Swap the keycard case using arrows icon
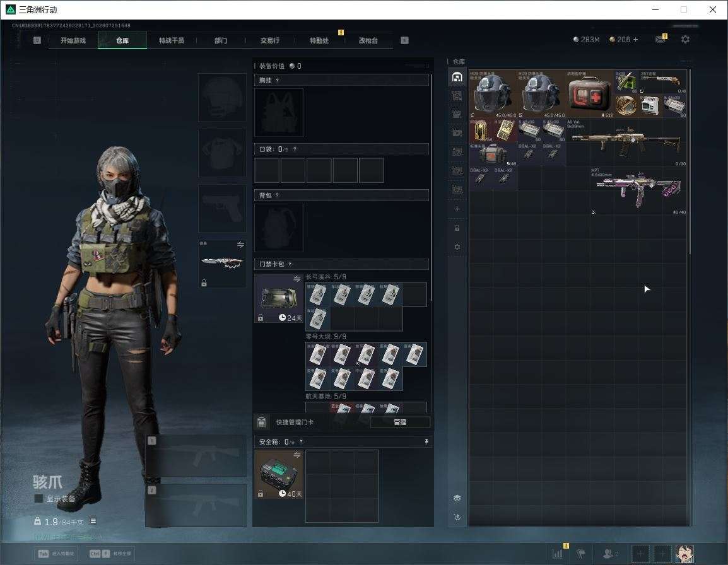 (x=296, y=279)
